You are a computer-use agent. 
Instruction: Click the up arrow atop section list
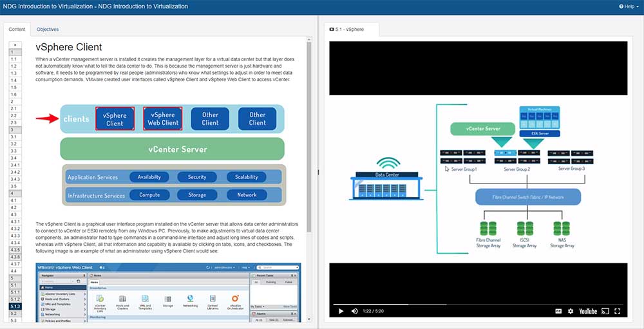(x=15, y=45)
